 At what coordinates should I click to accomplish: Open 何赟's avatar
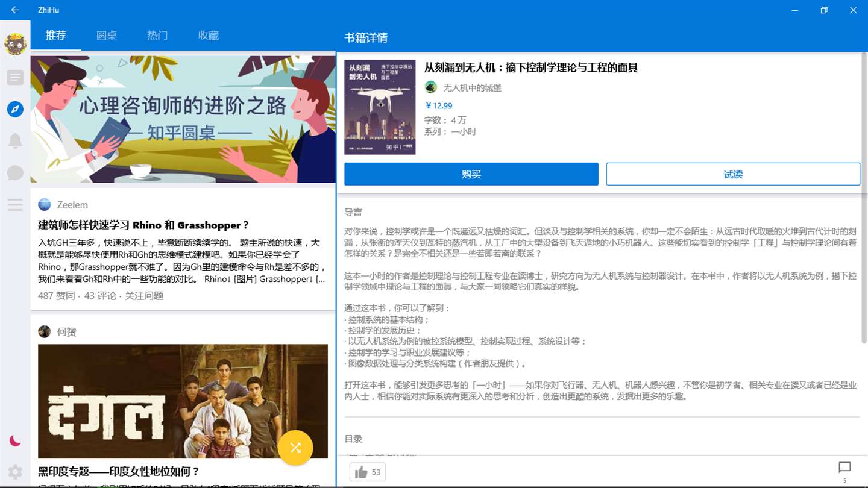pos(45,331)
